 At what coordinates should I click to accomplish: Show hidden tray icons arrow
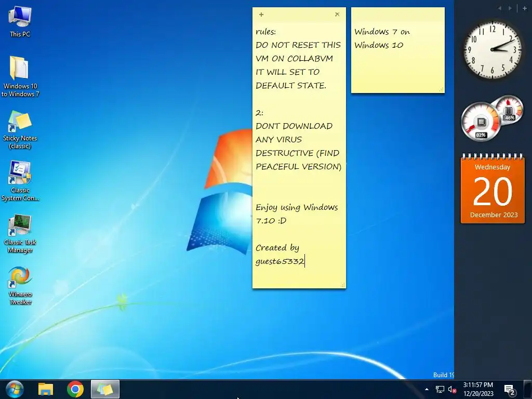427,390
